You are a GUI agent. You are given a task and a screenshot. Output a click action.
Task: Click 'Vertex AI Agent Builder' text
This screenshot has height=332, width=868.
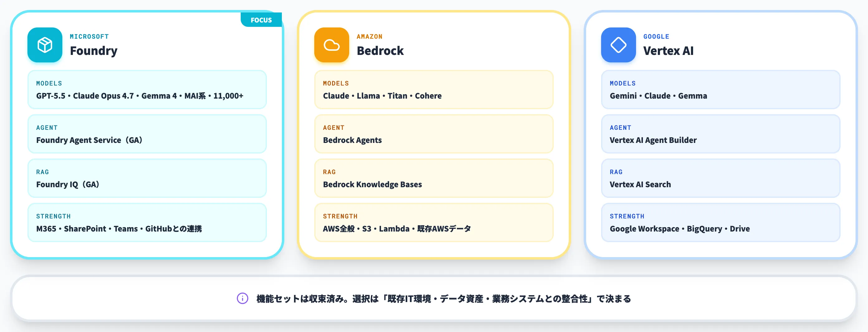[653, 140]
